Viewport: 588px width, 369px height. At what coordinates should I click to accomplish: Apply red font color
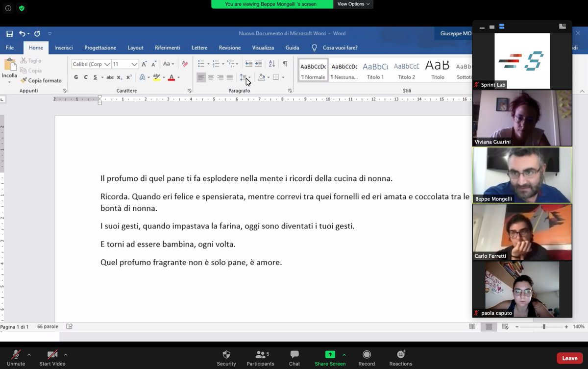(171, 77)
